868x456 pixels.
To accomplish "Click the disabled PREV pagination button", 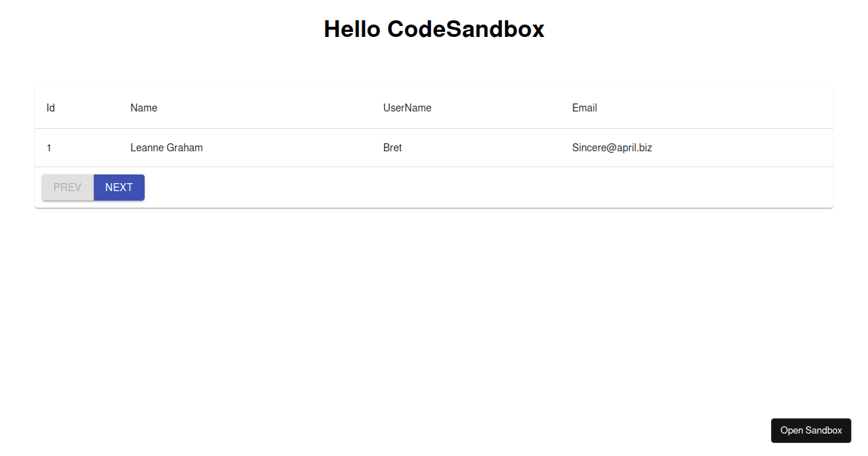I will 67,187.
